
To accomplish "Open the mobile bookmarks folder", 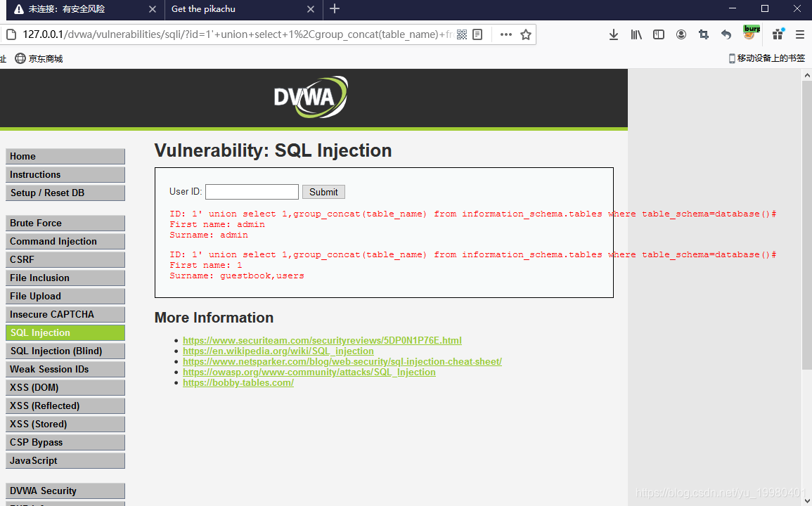I will pyautogui.click(x=767, y=58).
